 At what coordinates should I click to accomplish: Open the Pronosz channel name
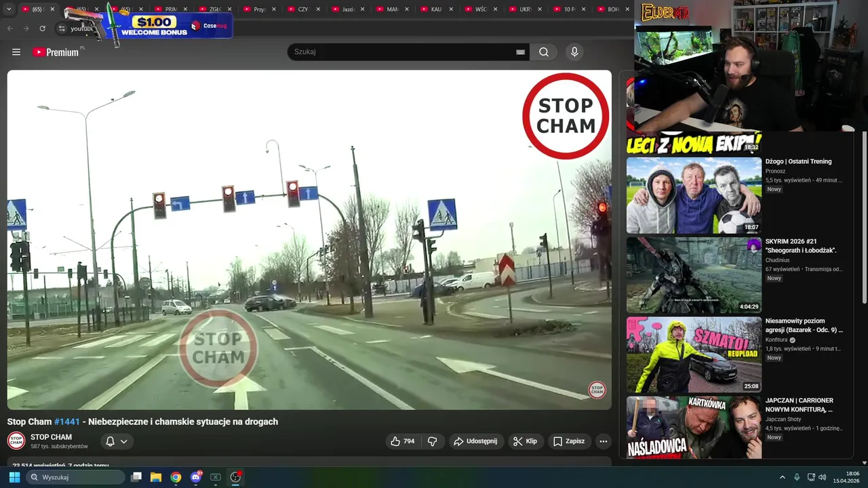tap(775, 171)
